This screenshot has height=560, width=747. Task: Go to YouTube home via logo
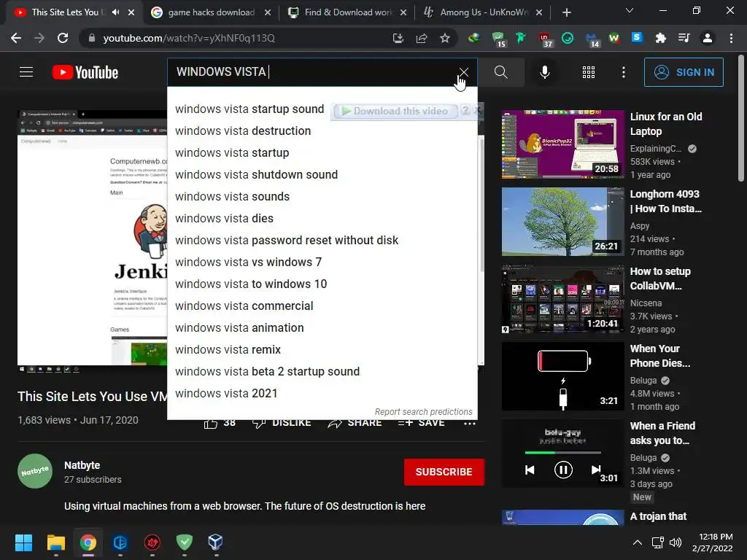[x=85, y=72]
